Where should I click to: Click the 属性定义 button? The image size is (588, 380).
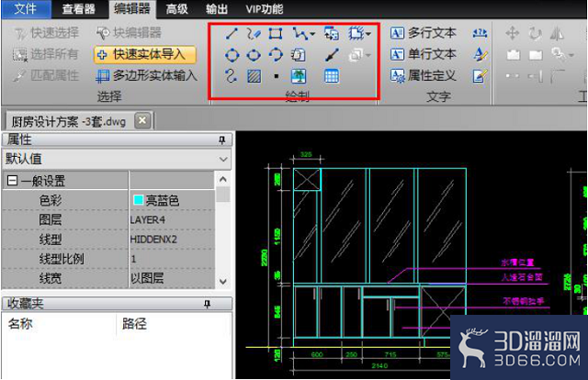tap(424, 76)
